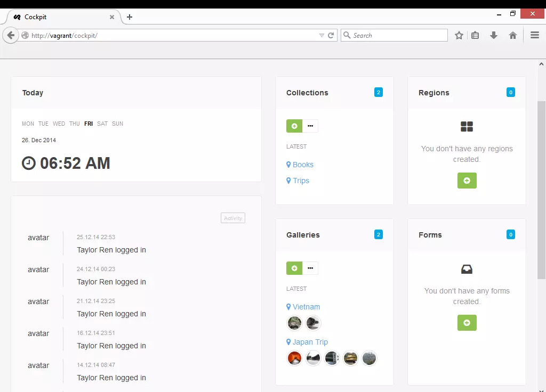Open a new browser tab
The height and width of the screenshot is (392, 546).
(x=129, y=17)
